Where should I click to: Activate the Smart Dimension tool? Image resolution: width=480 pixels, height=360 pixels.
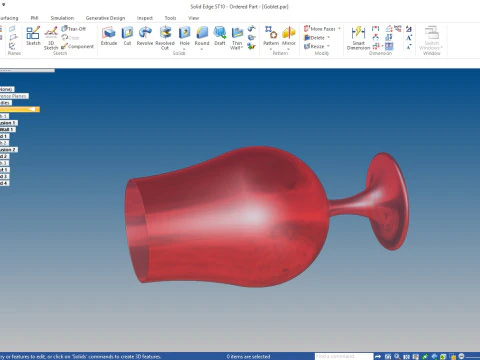click(x=358, y=38)
